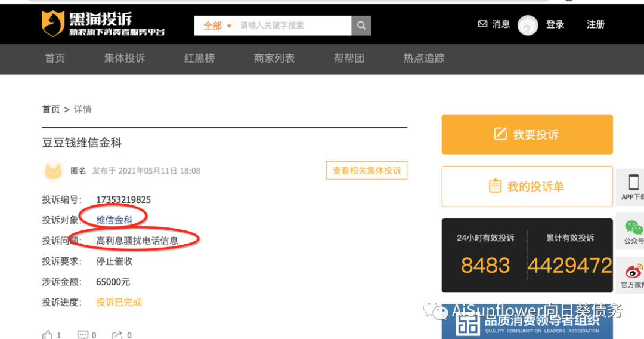
Task: Click the 65000元 amount value
Action: 113,282
